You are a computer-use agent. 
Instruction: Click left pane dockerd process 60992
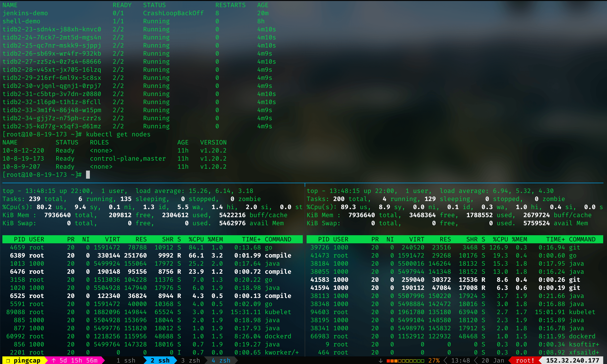coord(152,336)
